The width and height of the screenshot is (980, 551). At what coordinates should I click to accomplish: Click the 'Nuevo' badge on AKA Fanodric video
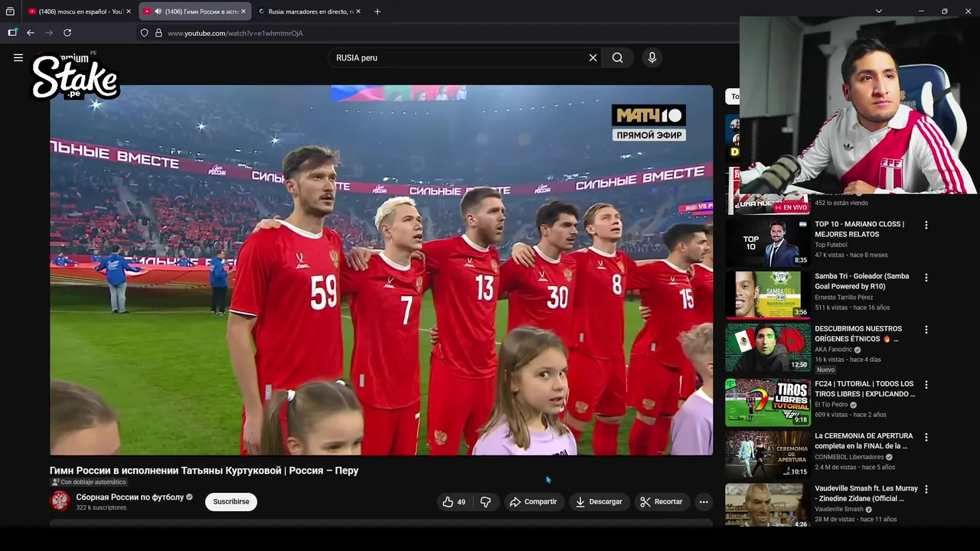[x=825, y=370]
